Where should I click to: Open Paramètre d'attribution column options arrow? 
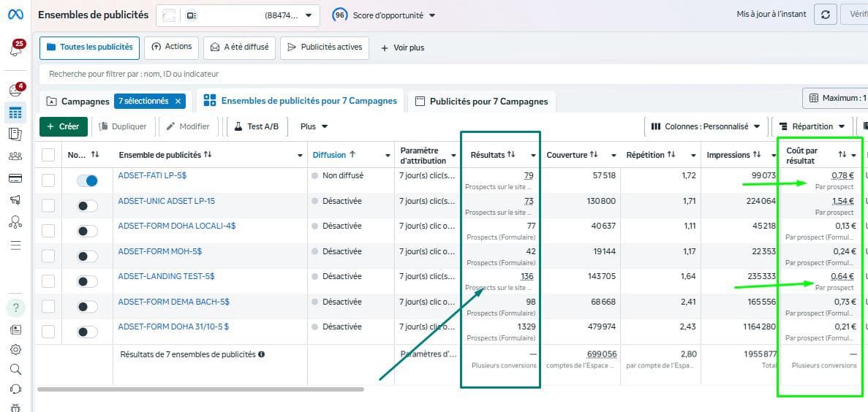[453, 156]
